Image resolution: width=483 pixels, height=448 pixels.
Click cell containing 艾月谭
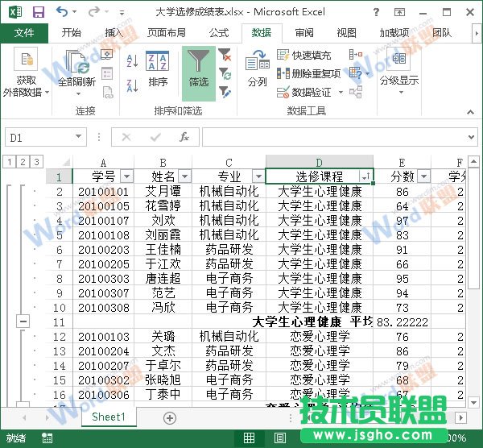pos(163,192)
